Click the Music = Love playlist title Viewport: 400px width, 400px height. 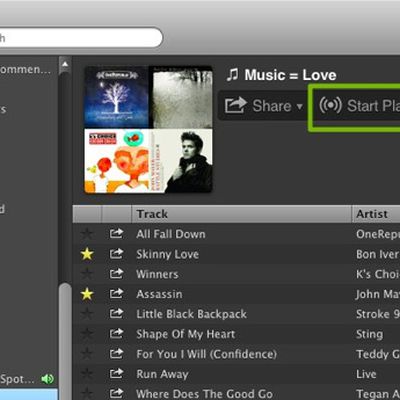tap(290, 75)
